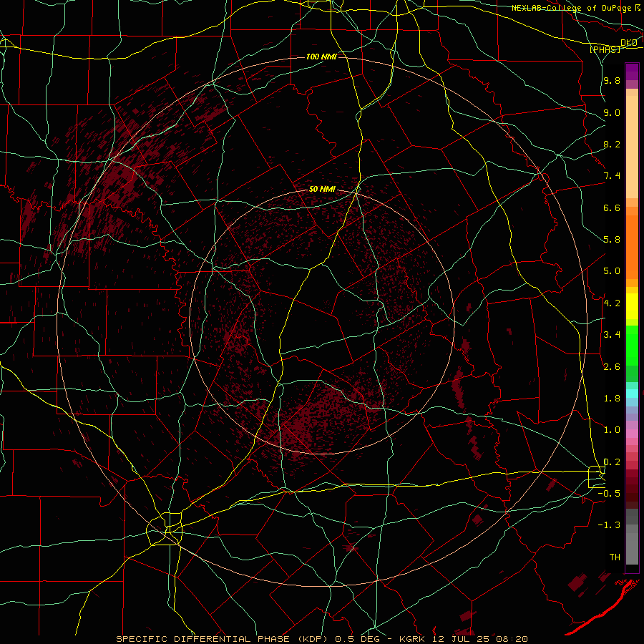Click the 8.2 legend value
Screen dimensions: 644x644
coord(612,144)
